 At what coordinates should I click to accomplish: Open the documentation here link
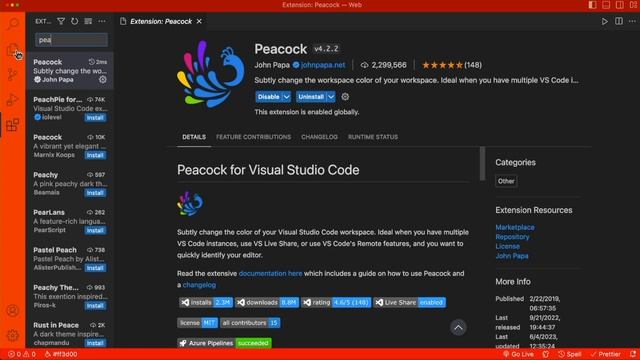click(x=270, y=273)
